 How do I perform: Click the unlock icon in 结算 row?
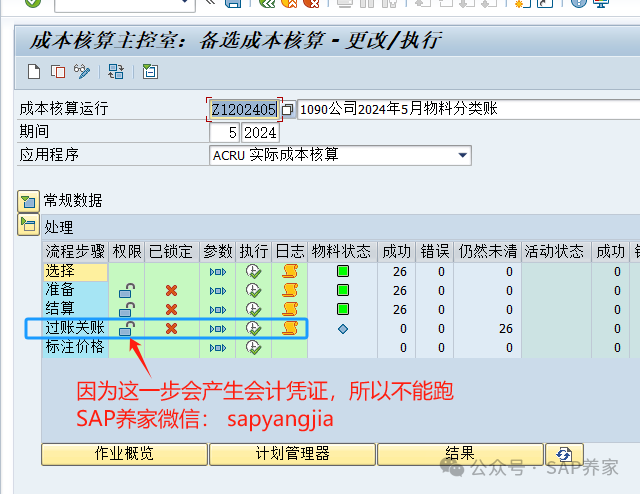point(127,309)
